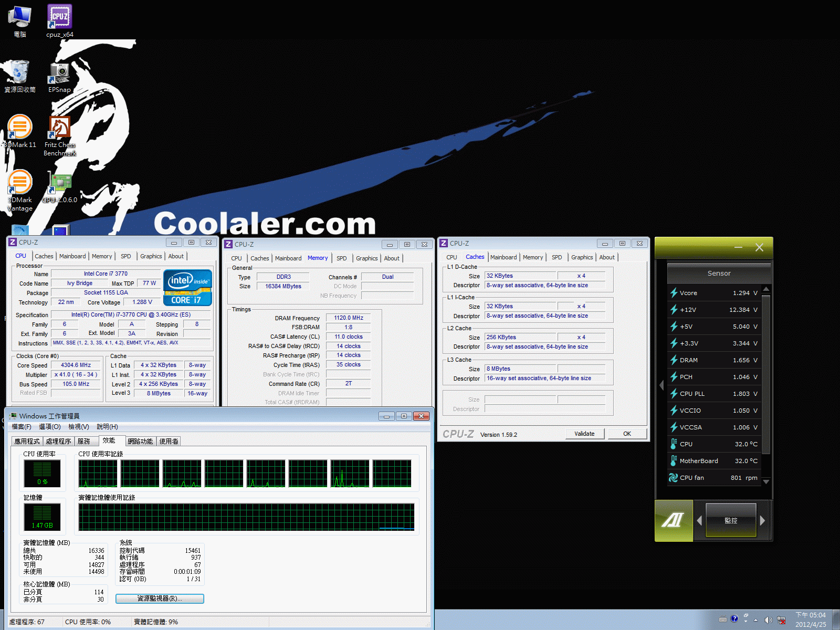Launch the 3DMark Vantage shortcut
The width and height of the screenshot is (840, 630).
(20, 190)
